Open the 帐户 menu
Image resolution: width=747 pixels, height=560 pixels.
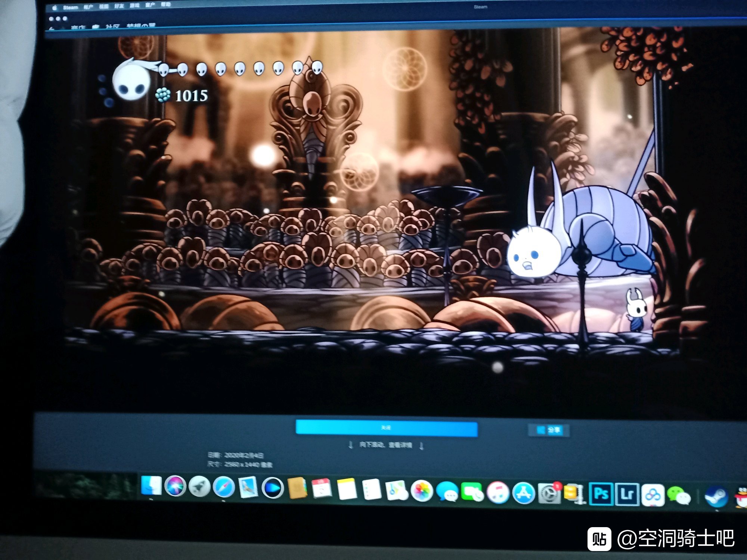coord(88,7)
